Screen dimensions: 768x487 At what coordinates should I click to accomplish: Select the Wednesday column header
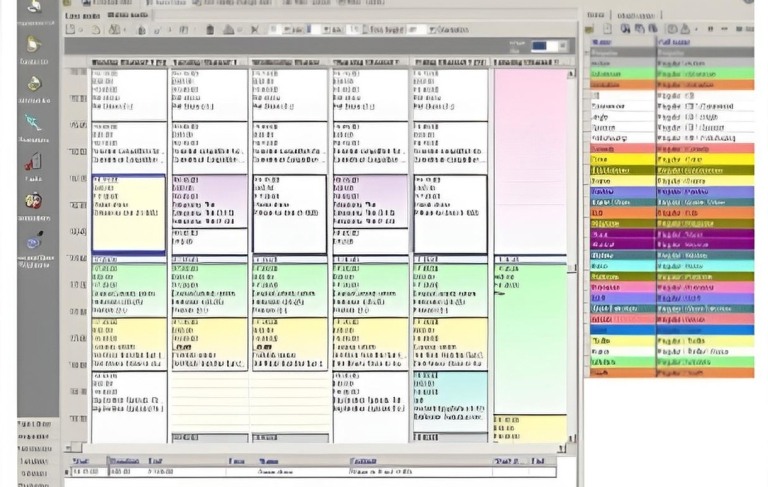[x=289, y=62]
